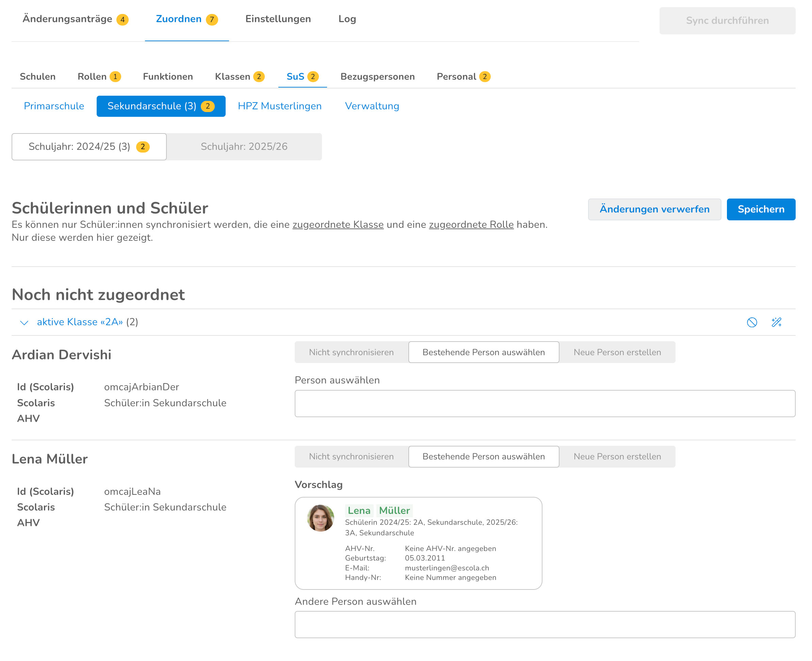This screenshot has height=661, width=812.
Task: Switch to Schuljahr 2025/26
Action: click(244, 146)
